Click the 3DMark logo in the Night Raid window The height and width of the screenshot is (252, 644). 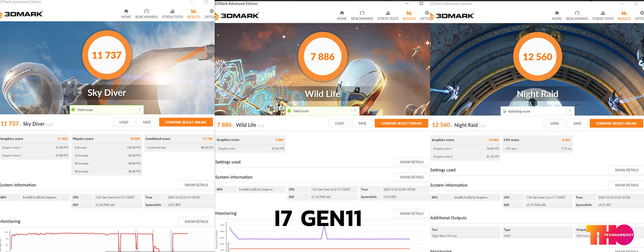452,16
